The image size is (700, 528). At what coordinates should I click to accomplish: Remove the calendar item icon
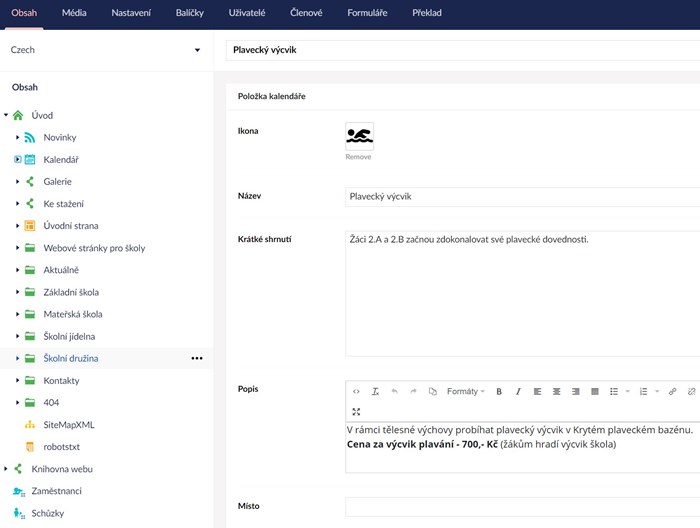[358, 157]
